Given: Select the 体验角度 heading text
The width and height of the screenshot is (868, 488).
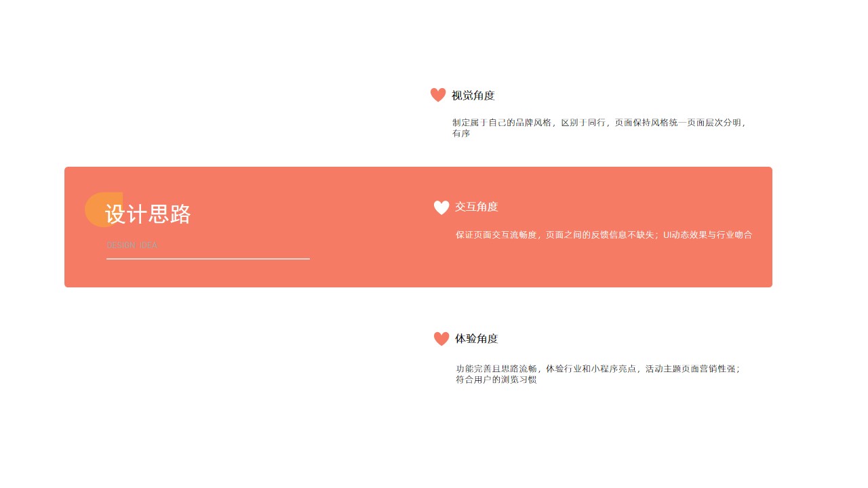Looking at the screenshot, I should (477, 338).
